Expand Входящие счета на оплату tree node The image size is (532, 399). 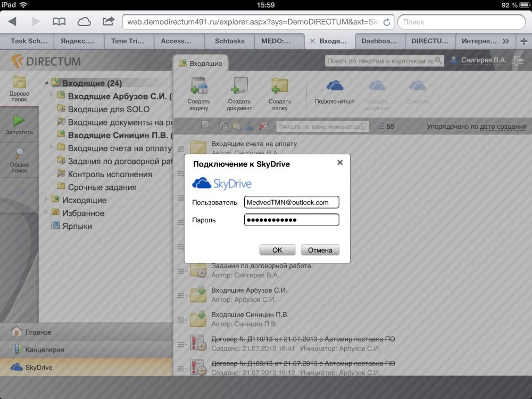click(52, 147)
